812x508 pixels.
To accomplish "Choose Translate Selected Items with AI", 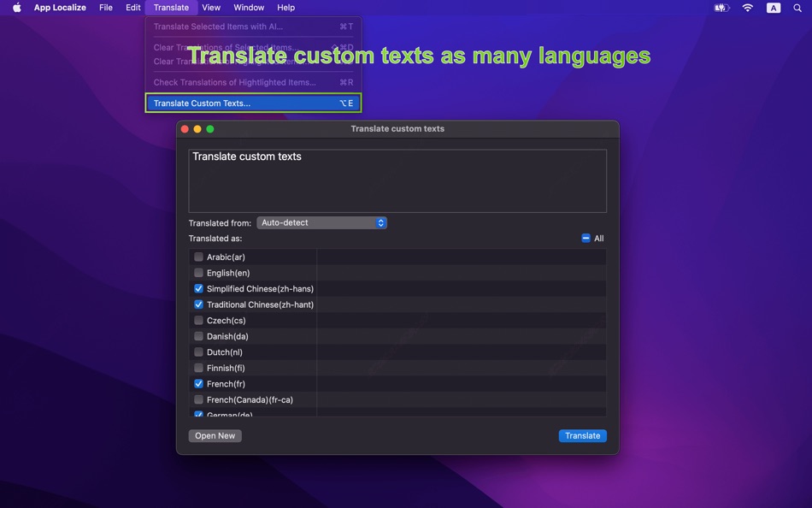I will (x=253, y=27).
